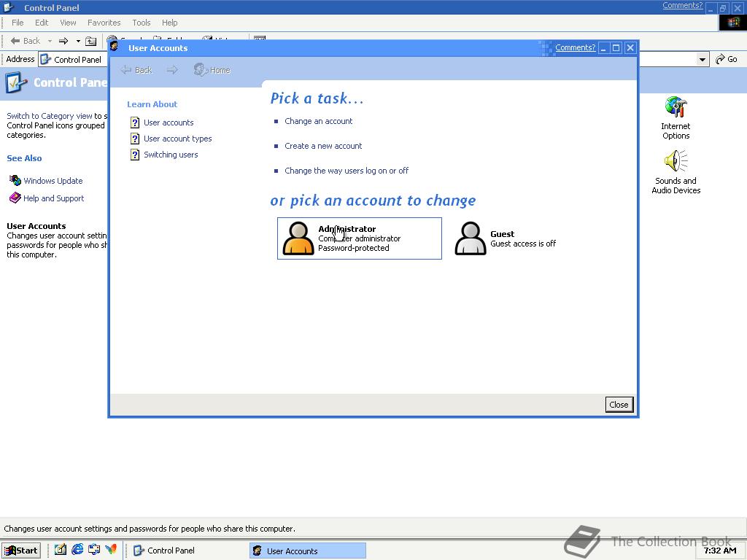Click Switch to Category view link

pyautogui.click(x=49, y=116)
